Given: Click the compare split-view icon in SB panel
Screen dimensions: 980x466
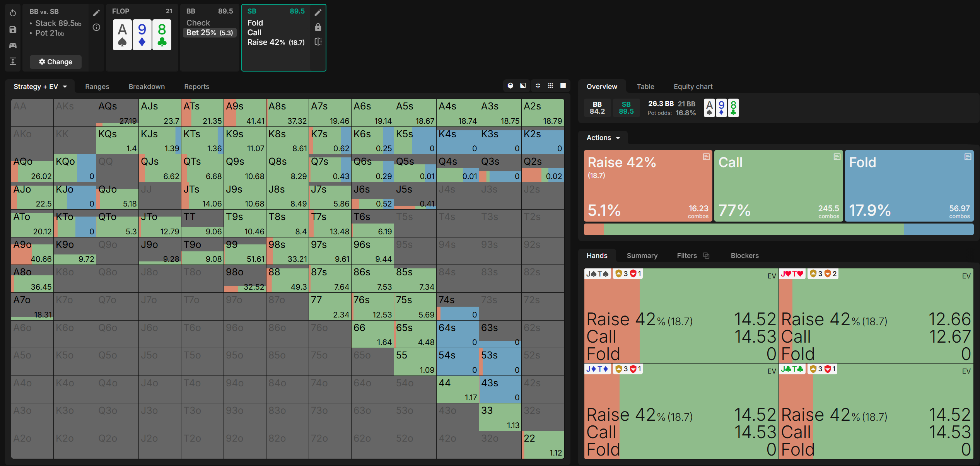Looking at the screenshot, I should (318, 42).
